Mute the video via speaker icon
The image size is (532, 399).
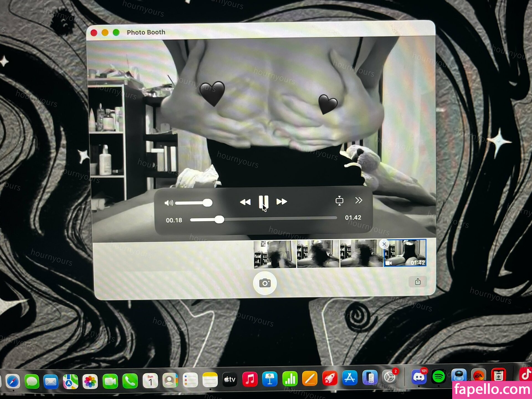(x=168, y=203)
